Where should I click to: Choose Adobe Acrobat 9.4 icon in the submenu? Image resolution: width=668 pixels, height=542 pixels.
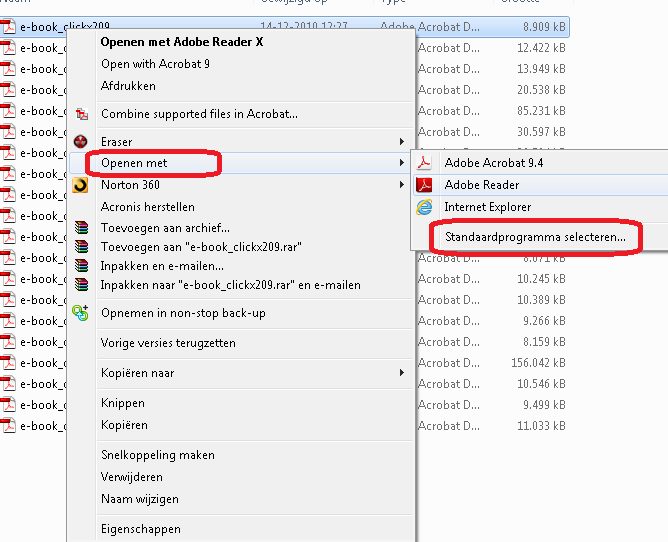(x=424, y=163)
